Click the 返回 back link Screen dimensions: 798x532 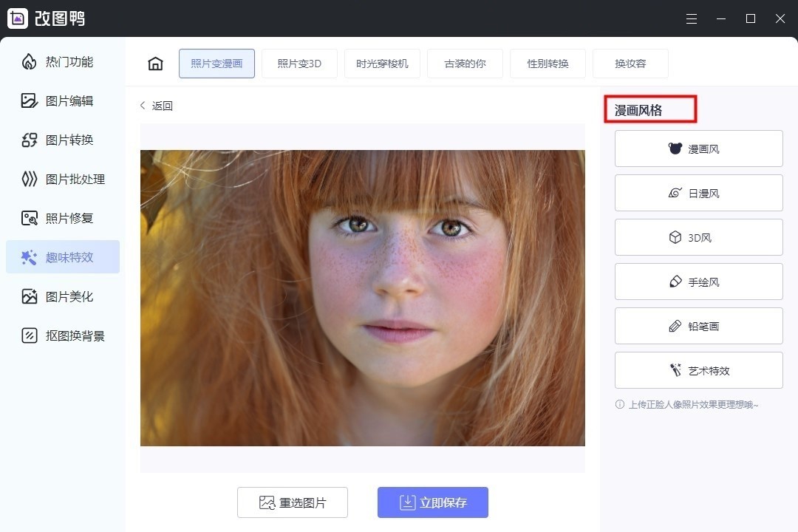click(x=157, y=106)
